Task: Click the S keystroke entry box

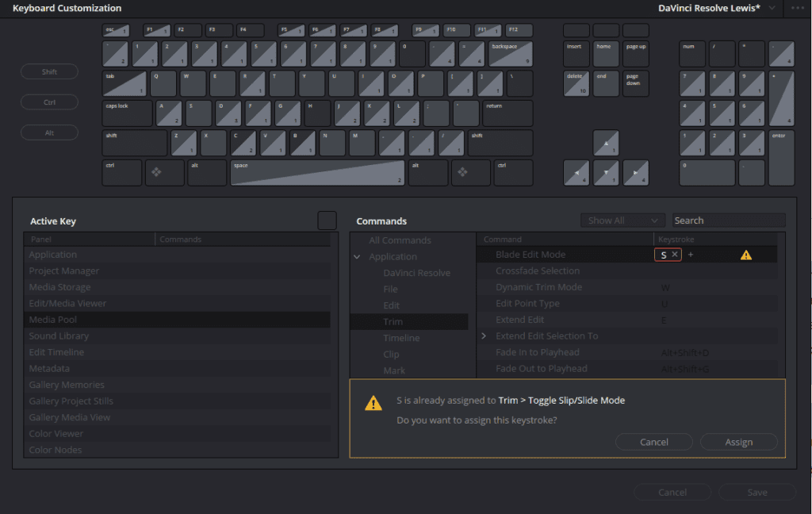Action: (x=668, y=255)
